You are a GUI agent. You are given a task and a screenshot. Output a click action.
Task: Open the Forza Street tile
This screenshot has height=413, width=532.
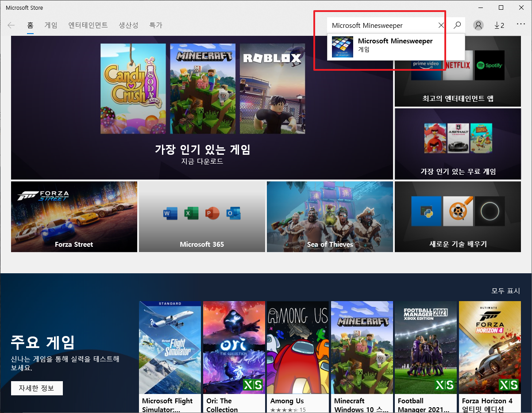74,217
